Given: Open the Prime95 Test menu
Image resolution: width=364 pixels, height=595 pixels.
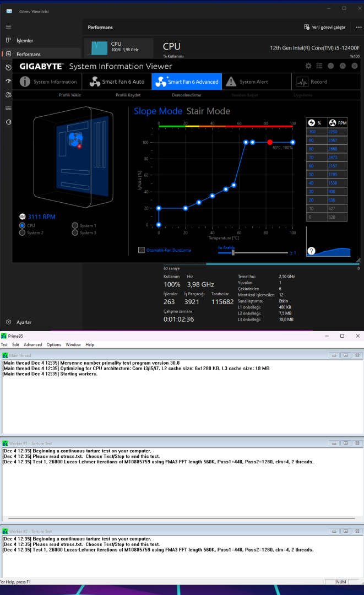Looking at the screenshot, I should 4,344.
